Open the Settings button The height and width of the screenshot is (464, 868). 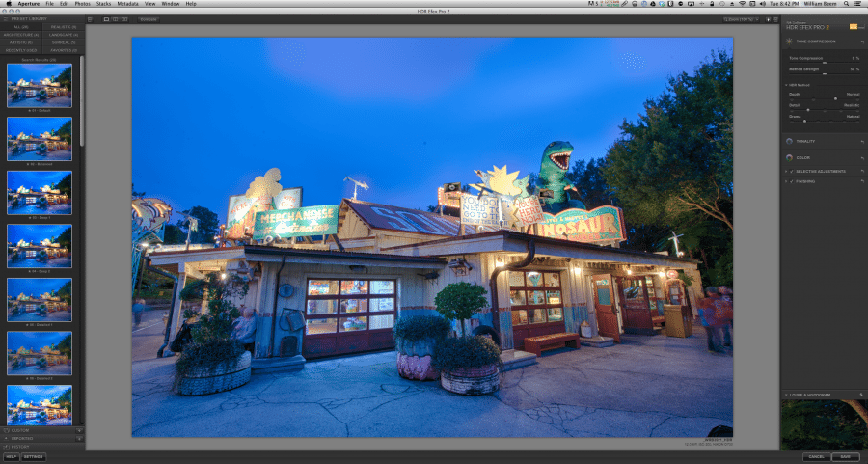click(x=33, y=457)
